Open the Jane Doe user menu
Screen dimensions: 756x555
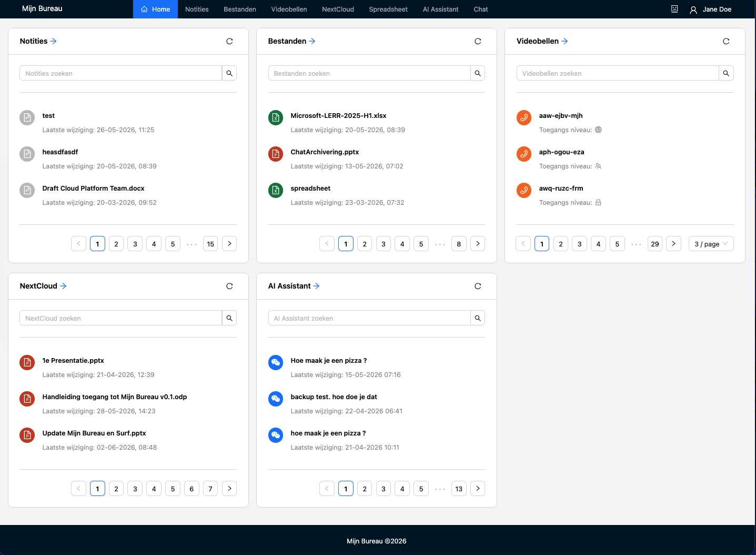[710, 9]
